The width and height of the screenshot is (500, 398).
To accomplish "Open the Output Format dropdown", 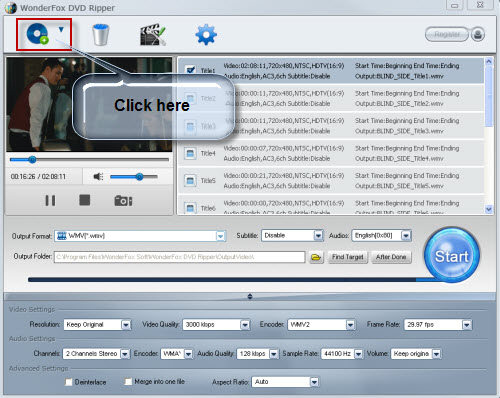I will click(x=221, y=236).
